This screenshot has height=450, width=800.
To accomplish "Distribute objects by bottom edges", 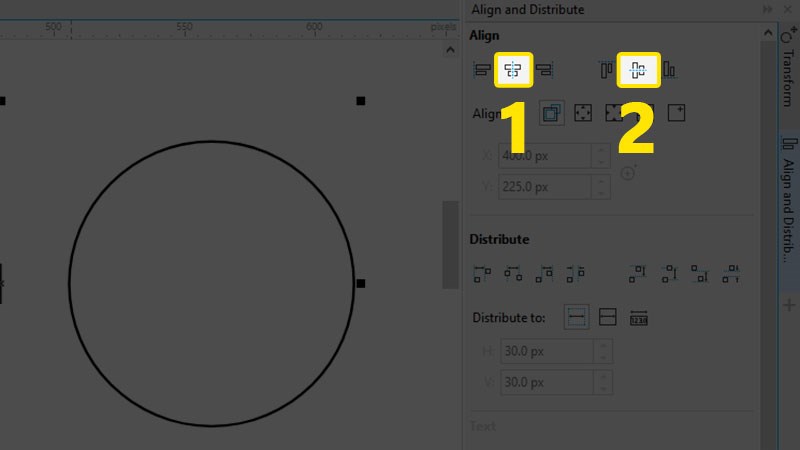I will pyautogui.click(x=700, y=274).
